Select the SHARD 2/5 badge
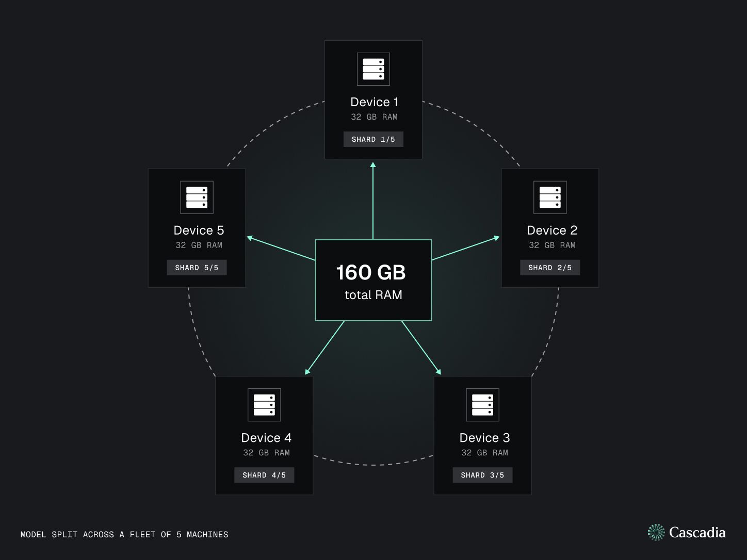Viewport: 747px width, 560px height. click(550, 268)
